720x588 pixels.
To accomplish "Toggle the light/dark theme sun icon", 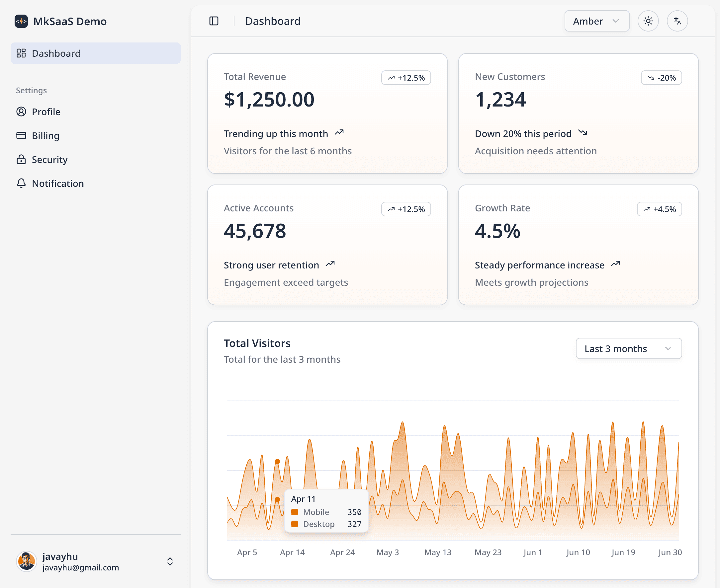I will pos(648,21).
